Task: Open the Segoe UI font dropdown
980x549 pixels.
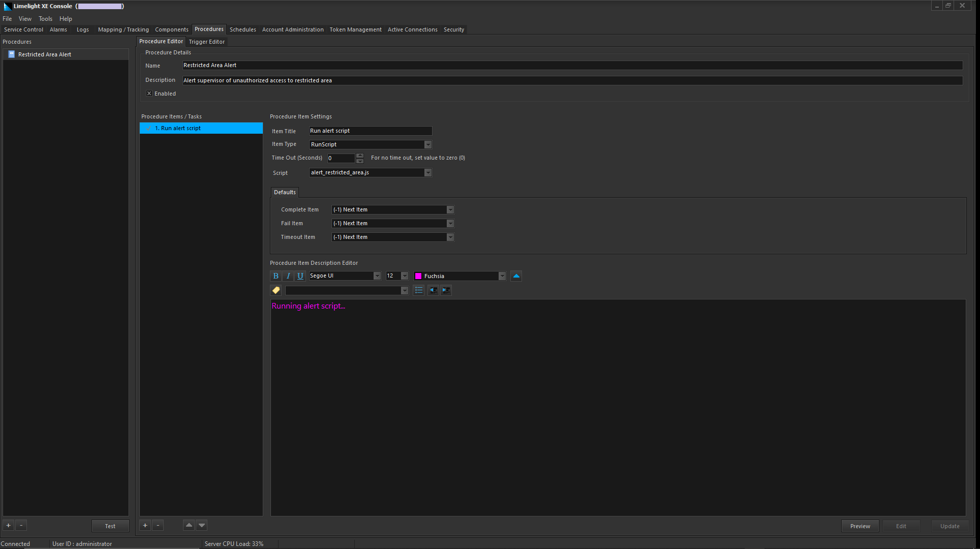Action: (377, 276)
